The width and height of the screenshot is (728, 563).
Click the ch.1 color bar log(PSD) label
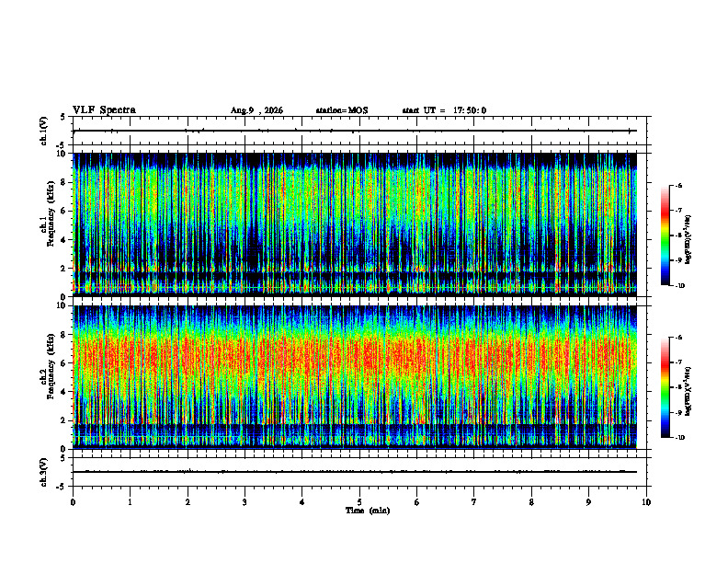tap(688, 240)
